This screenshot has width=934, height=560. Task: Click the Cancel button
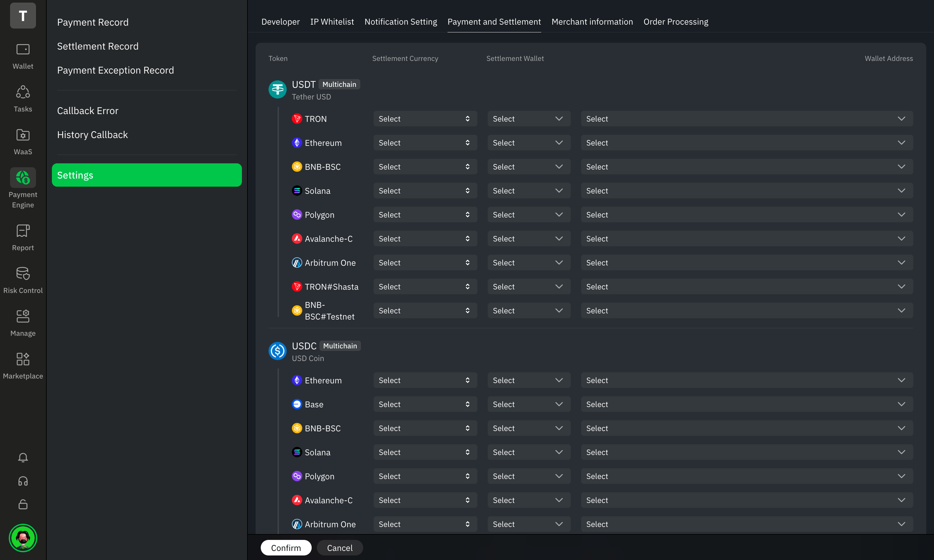(340, 548)
